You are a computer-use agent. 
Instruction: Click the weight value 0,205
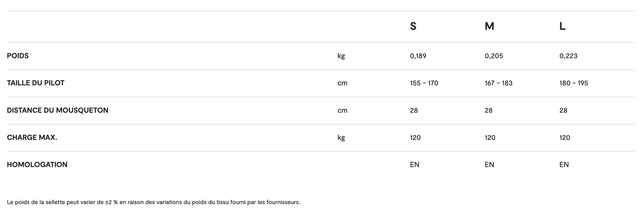click(x=494, y=56)
